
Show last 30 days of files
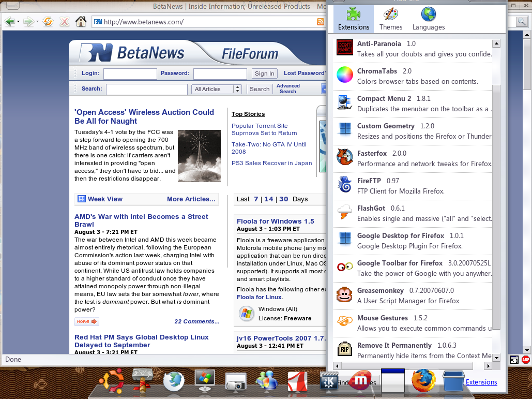(284, 199)
